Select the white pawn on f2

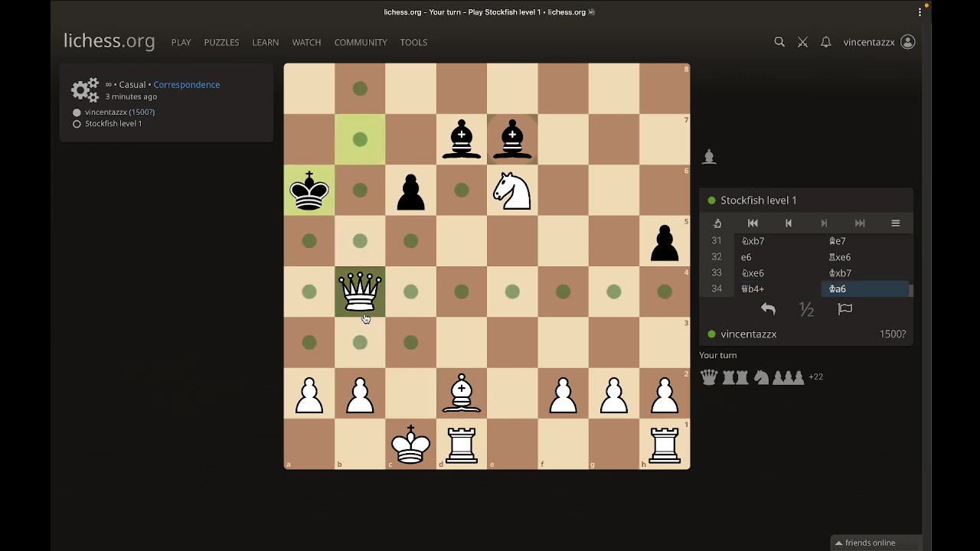(x=563, y=393)
